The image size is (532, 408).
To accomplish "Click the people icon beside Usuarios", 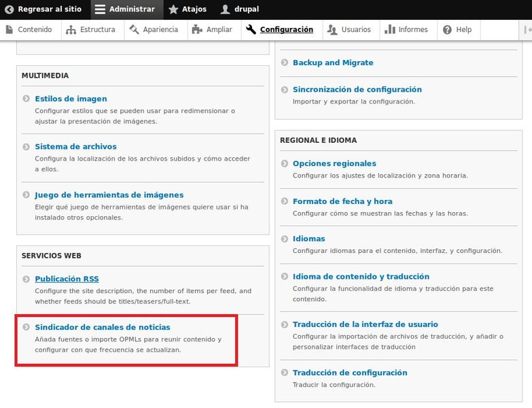I will pos(332,29).
